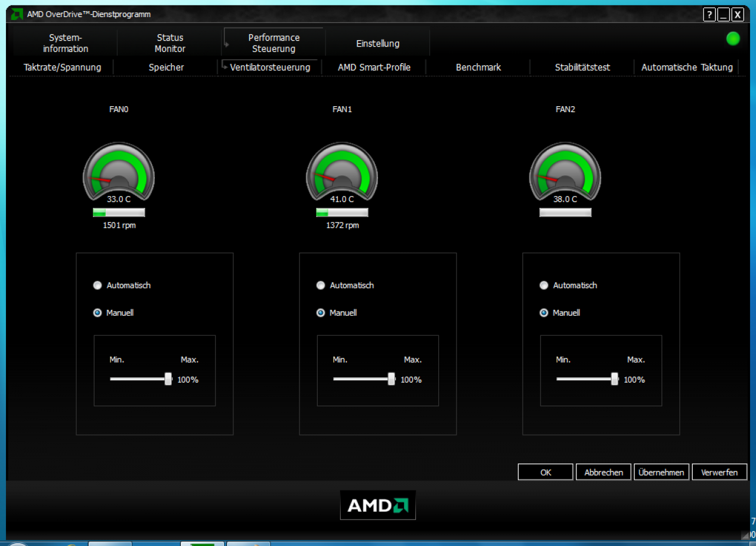Viewport: 756px width, 546px height.
Task: Click the 100% value next to FAN2 slider
Action: click(x=634, y=380)
